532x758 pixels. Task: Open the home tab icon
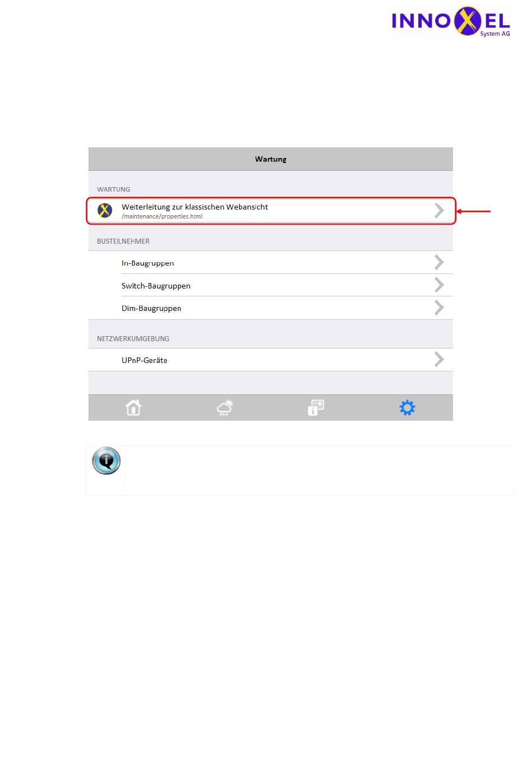click(x=133, y=407)
